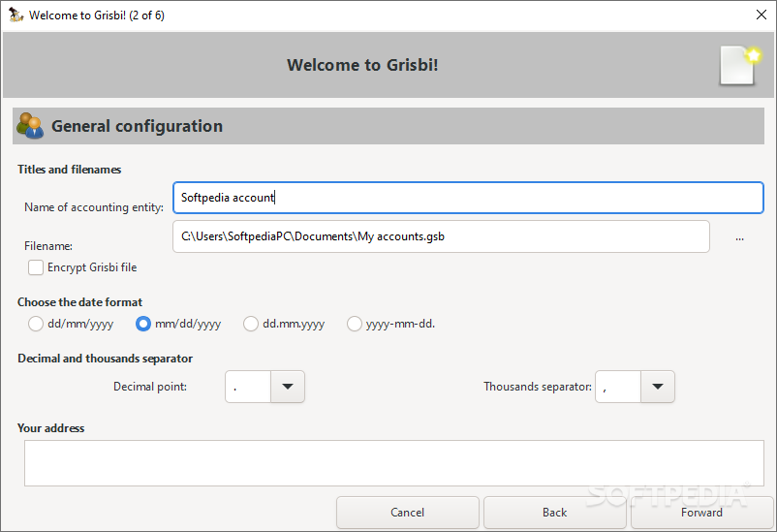Screen dimensions: 777x532
Task: Click Forward to continue setup
Action: pyautogui.click(x=701, y=513)
